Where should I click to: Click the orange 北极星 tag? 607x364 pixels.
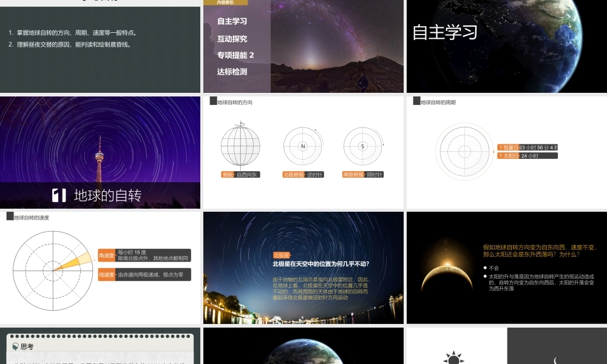(282, 255)
